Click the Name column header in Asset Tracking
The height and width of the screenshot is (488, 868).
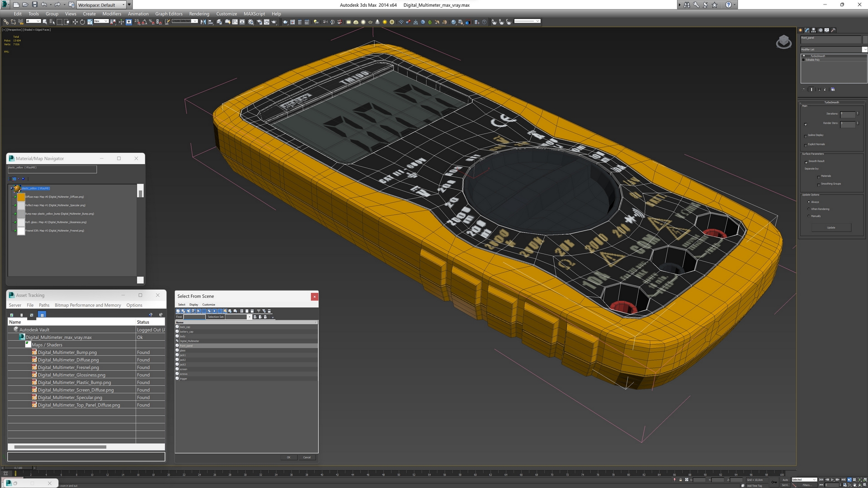(x=71, y=322)
